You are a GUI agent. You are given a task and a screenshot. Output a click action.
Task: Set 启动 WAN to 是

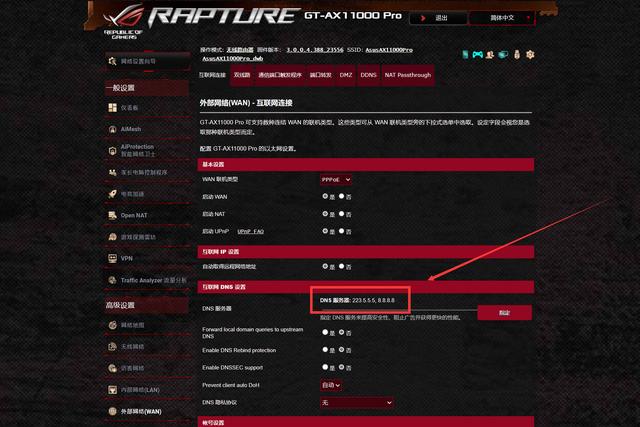point(325,196)
